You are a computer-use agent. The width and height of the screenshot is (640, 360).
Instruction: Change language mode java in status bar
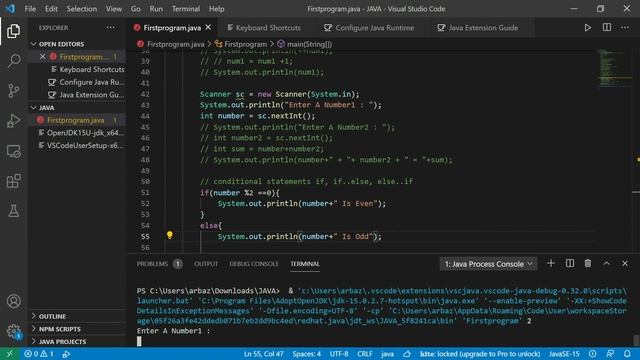tap(387, 354)
